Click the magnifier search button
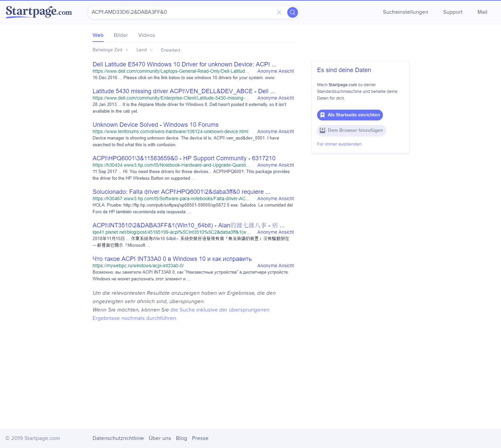Image resolution: width=501 pixels, height=448 pixels. click(293, 12)
